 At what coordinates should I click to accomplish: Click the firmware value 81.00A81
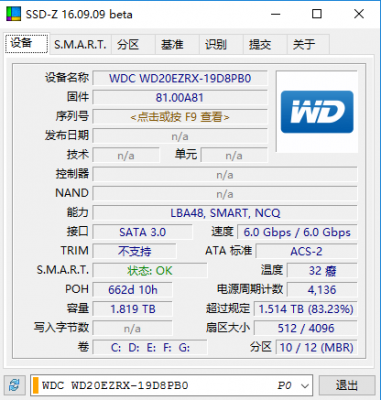[180, 98]
